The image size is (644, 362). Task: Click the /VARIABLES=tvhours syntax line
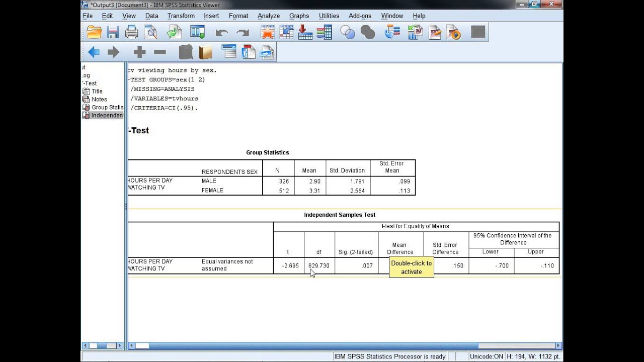click(164, 99)
